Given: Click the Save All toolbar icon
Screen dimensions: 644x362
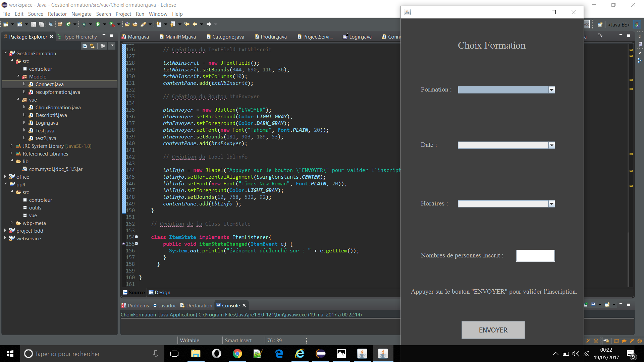Looking at the screenshot, I should click(x=41, y=24).
